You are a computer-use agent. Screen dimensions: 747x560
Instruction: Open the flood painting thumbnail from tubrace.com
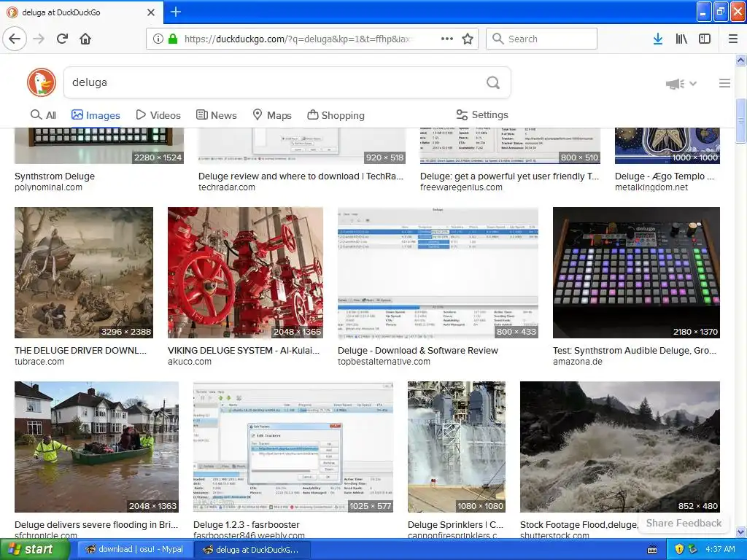[x=84, y=273]
